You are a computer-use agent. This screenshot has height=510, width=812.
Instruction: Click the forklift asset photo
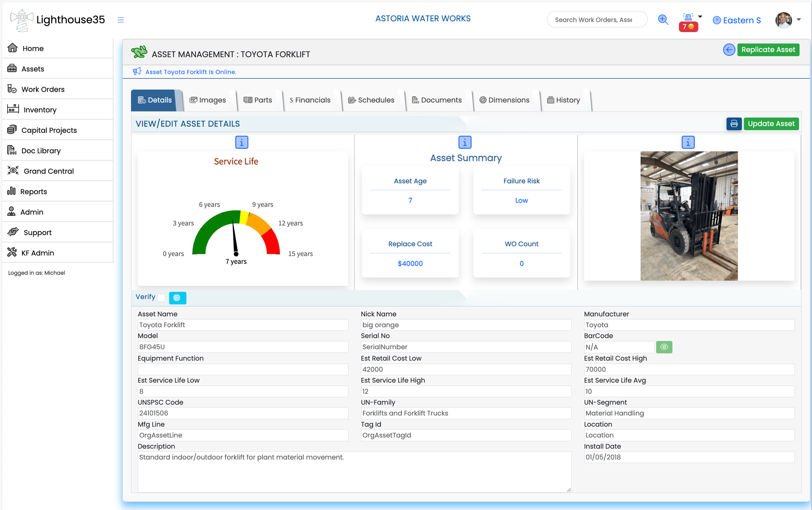(689, 216)
